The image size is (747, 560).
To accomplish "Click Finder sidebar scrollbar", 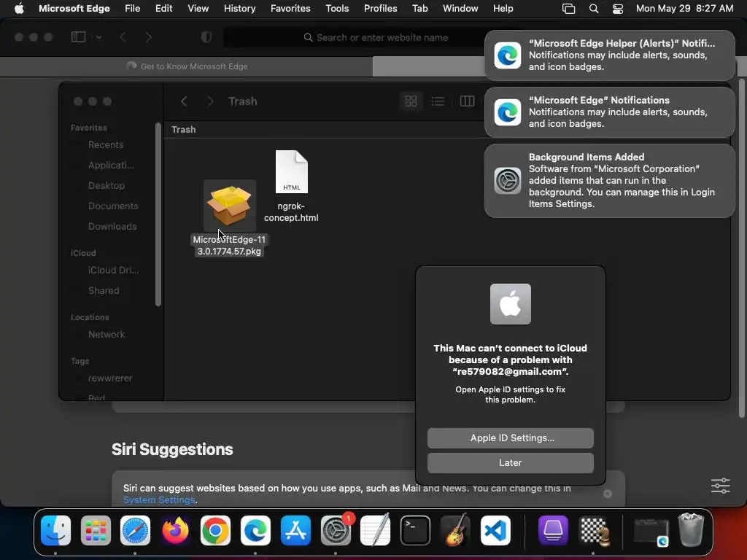I will point(158,214).
